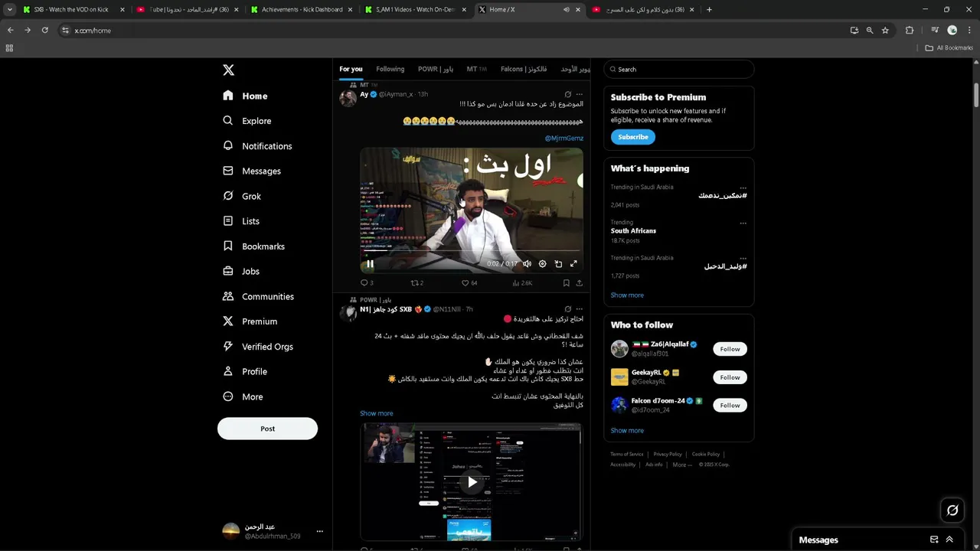Image resolution: width=980 pixels, height=551 pixels.
Task: Click the Post button
Action: click(267, 429)
